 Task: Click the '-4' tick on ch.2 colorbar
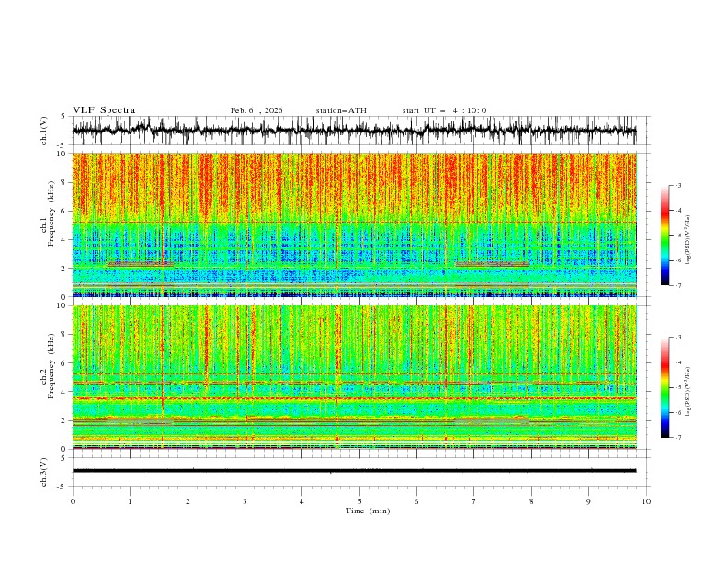pyautogui.click(x=677, y=362)
